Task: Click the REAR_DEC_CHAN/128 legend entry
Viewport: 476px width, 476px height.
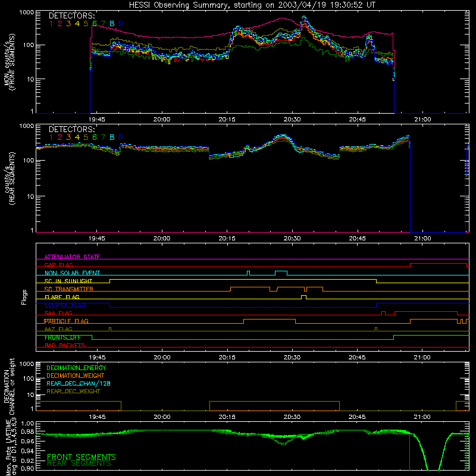Action: 79,383
